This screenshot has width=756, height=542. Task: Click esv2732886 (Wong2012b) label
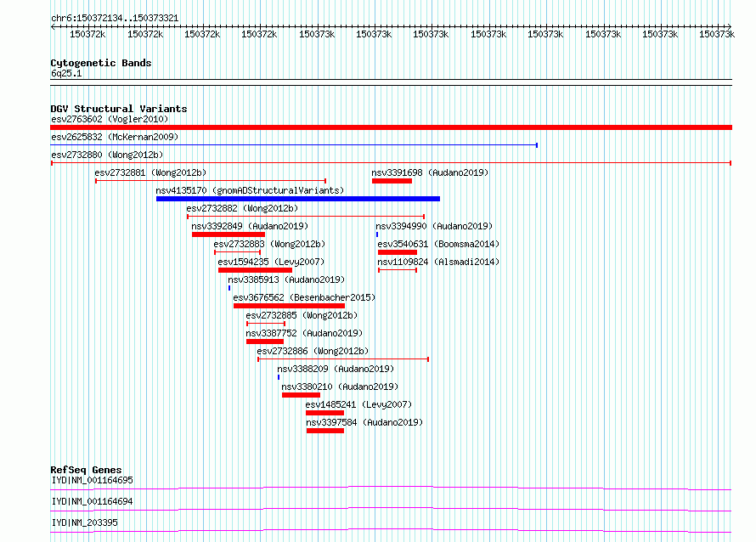coord(313,351)
